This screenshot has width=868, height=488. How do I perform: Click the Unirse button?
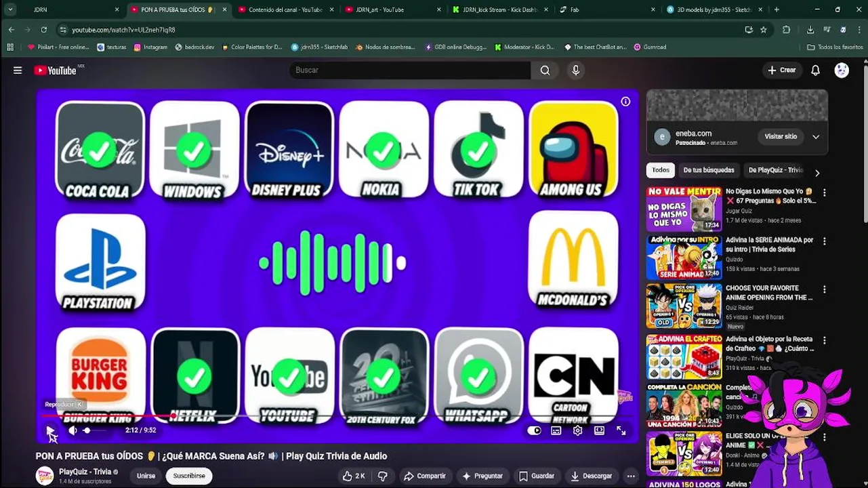click(x=146, y=476)
